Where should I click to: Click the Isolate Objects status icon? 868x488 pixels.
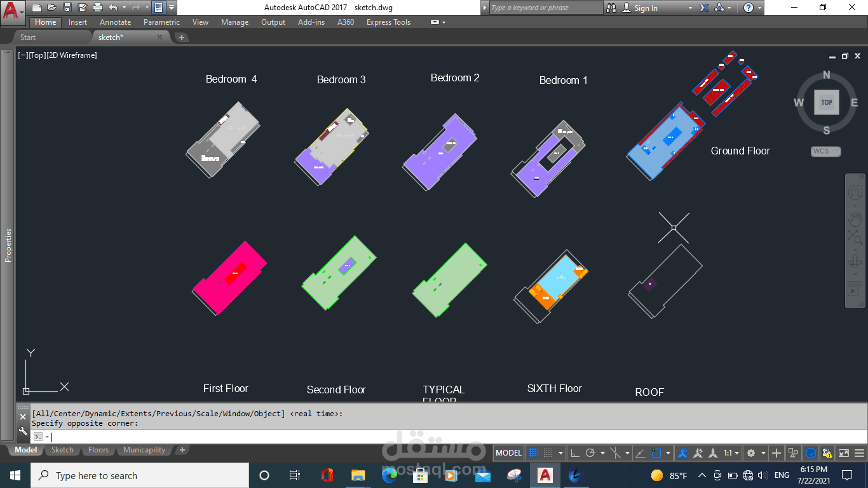click(794, 453)
